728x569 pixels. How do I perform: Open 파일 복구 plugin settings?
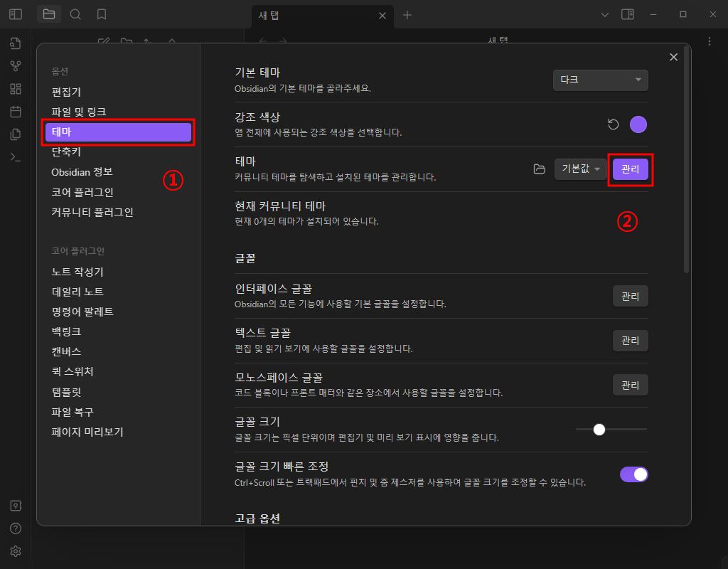(x=117, y=412)
